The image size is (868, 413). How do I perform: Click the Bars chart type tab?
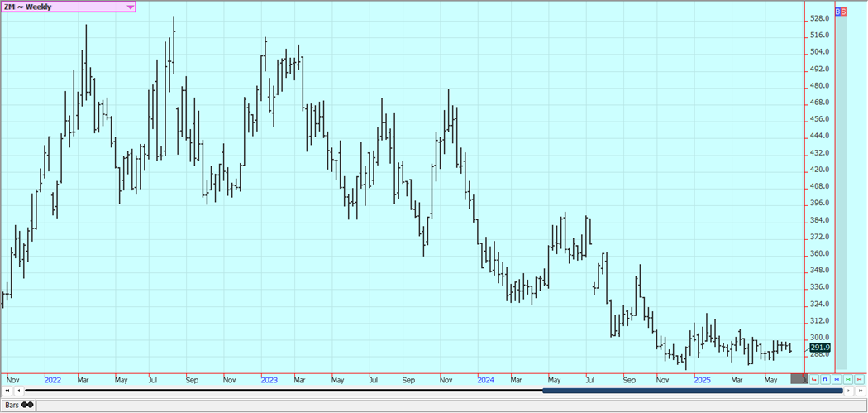click(x=19, y=406)
